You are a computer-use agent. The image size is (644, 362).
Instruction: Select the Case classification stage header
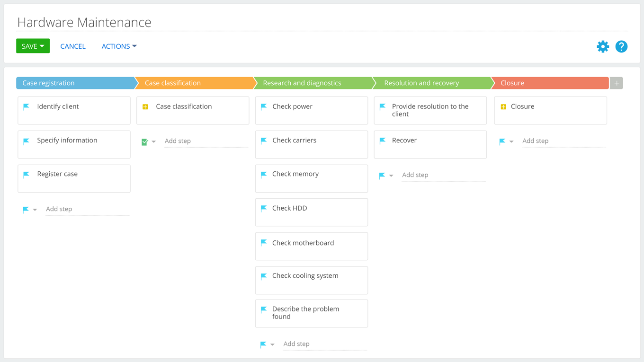(195, 83)
